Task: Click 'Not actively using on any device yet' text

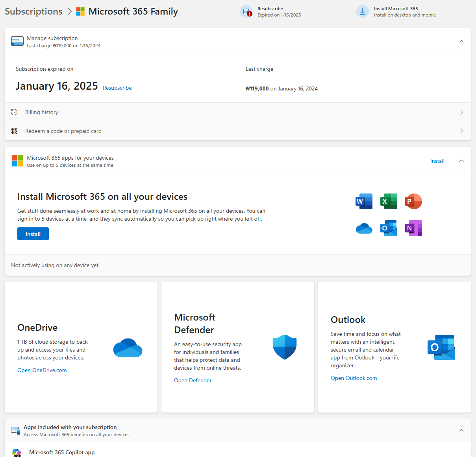Action: pyautogui.click(x=55, y=265)
